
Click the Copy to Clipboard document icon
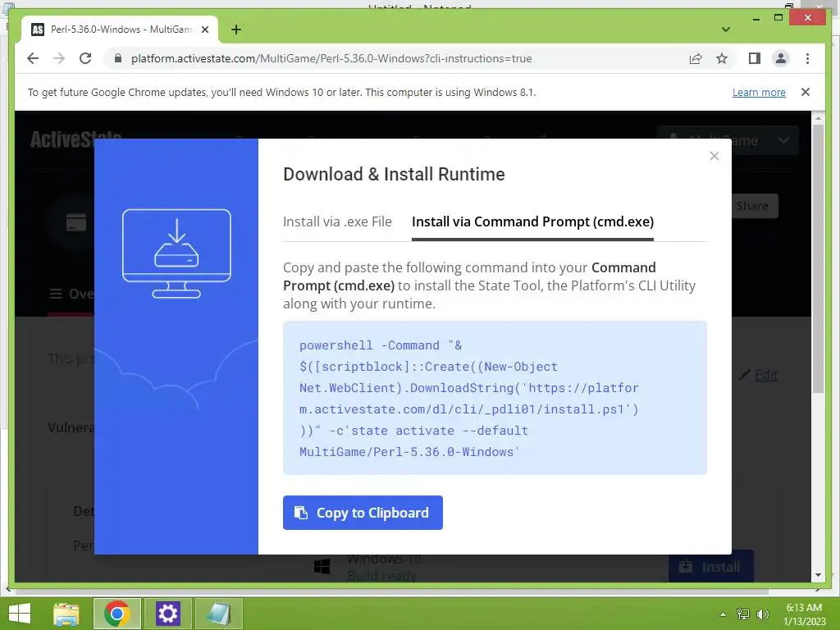pos(301,513)
